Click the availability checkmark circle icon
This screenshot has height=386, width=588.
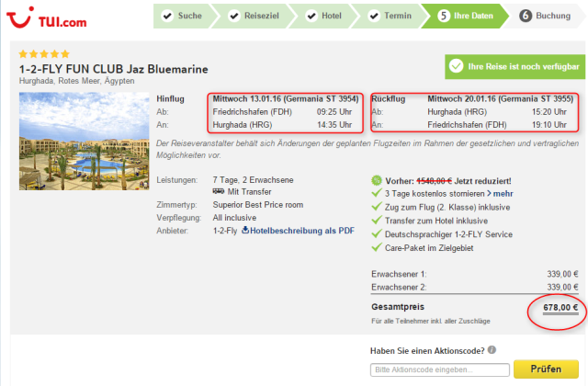(x=456, y=66)
